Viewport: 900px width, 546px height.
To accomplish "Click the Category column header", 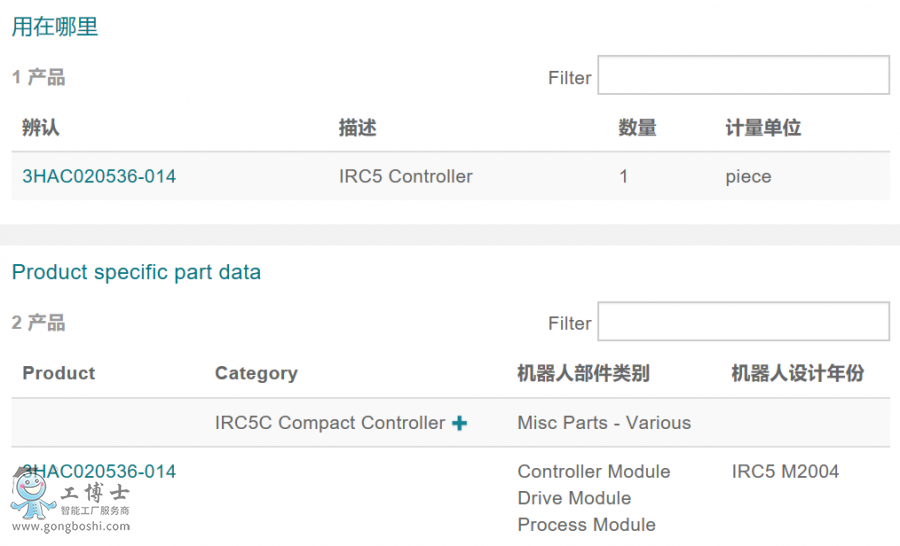I will [256, 373].
